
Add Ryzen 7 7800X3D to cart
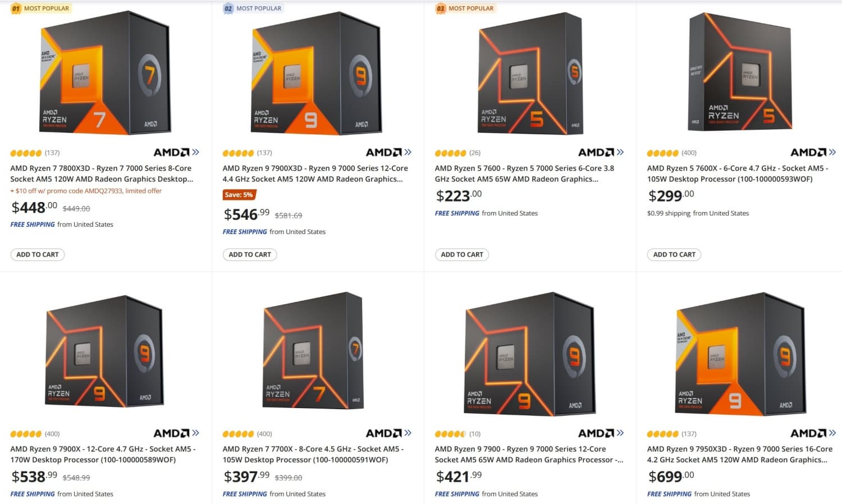[38, 255]
